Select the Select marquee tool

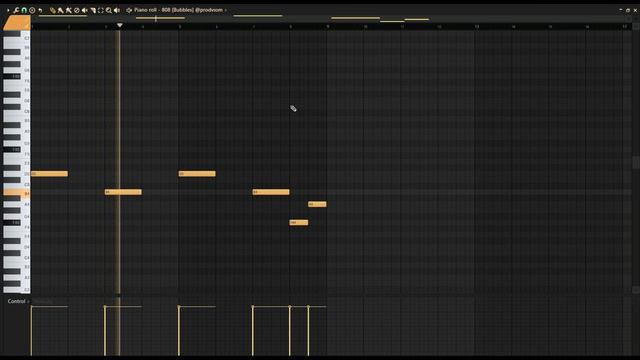101,10
